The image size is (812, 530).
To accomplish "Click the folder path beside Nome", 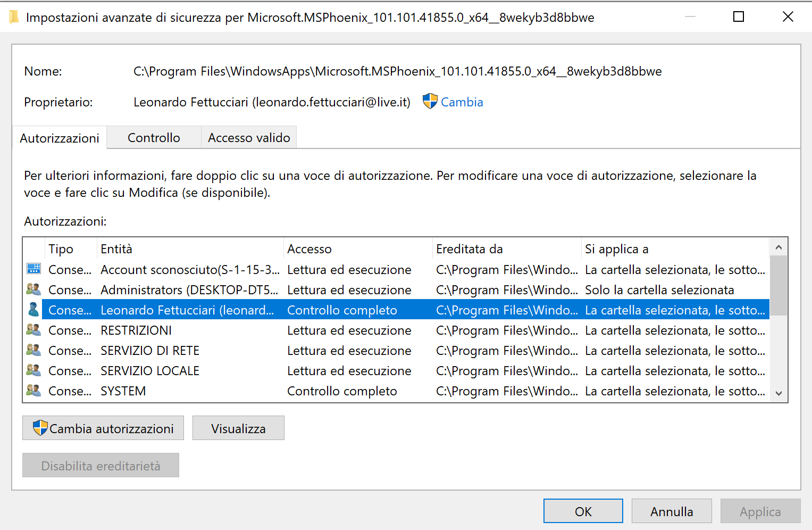I will 398,71.
